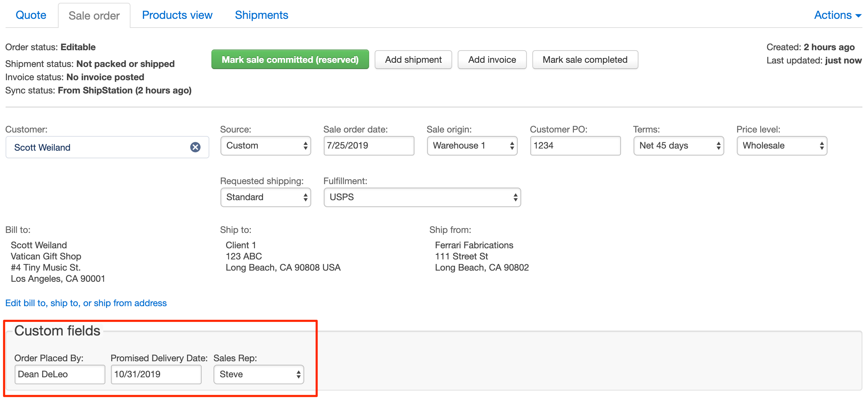
Task: Open the Products view tab
Action: [x=177, y=15]
